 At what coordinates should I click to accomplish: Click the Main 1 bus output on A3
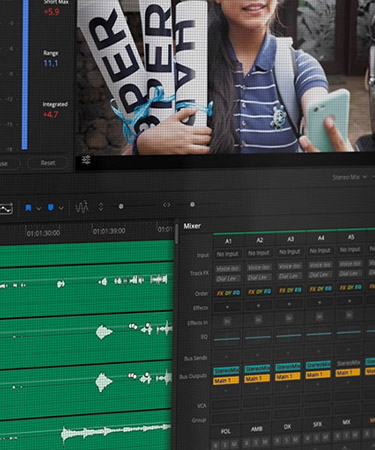(288, 377)
